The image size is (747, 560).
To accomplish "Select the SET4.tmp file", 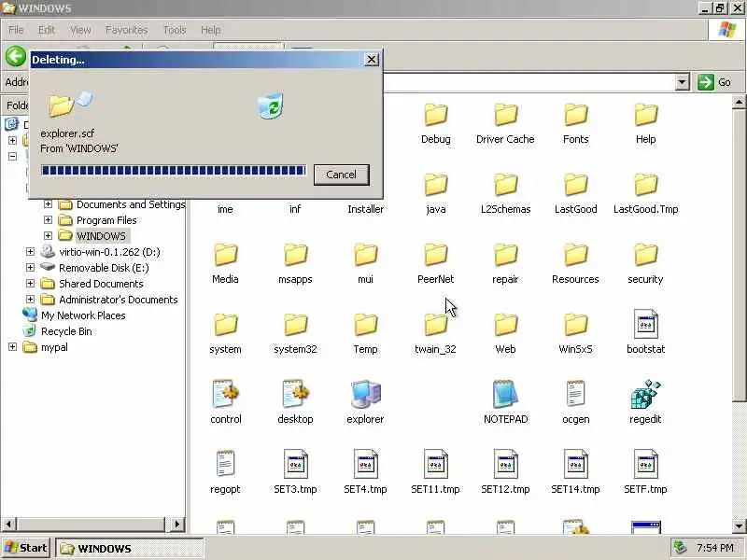I will point(365,472).
